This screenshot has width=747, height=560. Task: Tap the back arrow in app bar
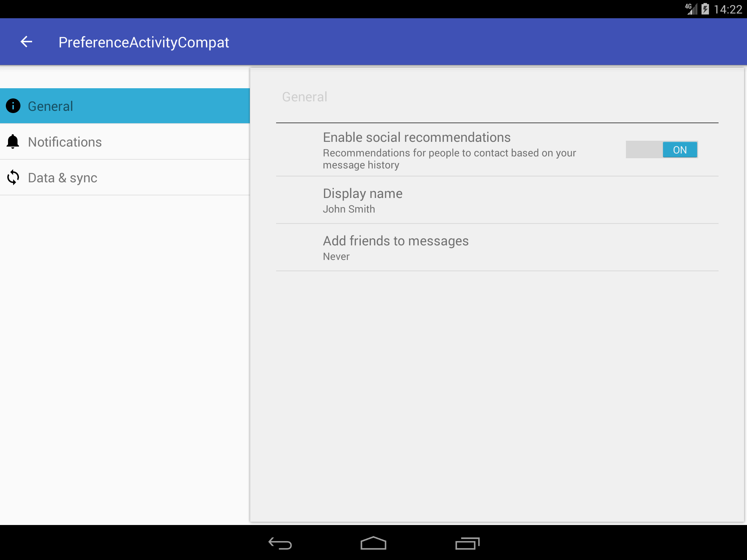[26, 42]
